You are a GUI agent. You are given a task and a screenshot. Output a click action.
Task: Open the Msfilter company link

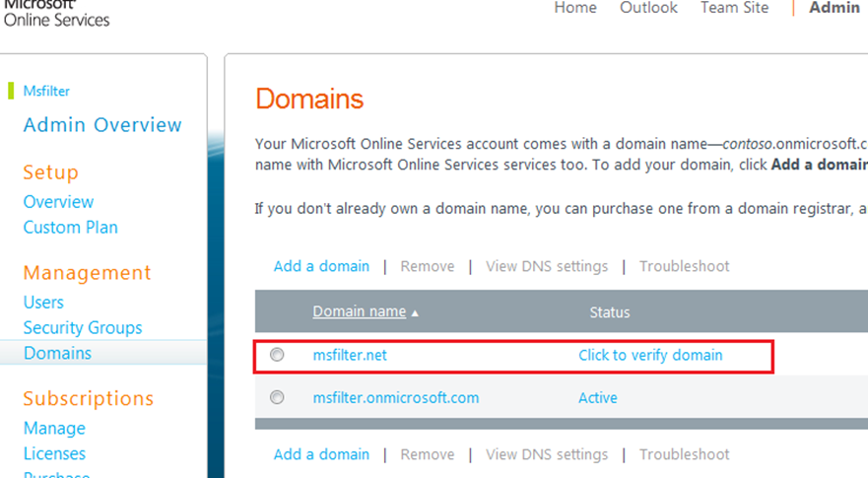click(x=46, y=91)
